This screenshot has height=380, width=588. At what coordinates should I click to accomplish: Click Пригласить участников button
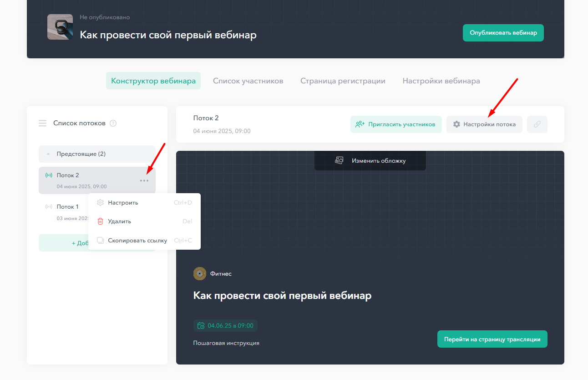396,124
